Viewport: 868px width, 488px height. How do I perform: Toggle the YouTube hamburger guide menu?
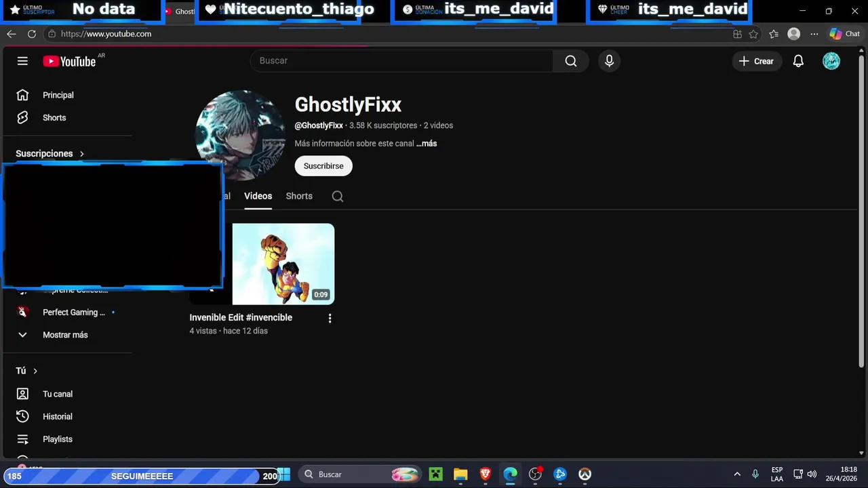coord(22,61)
